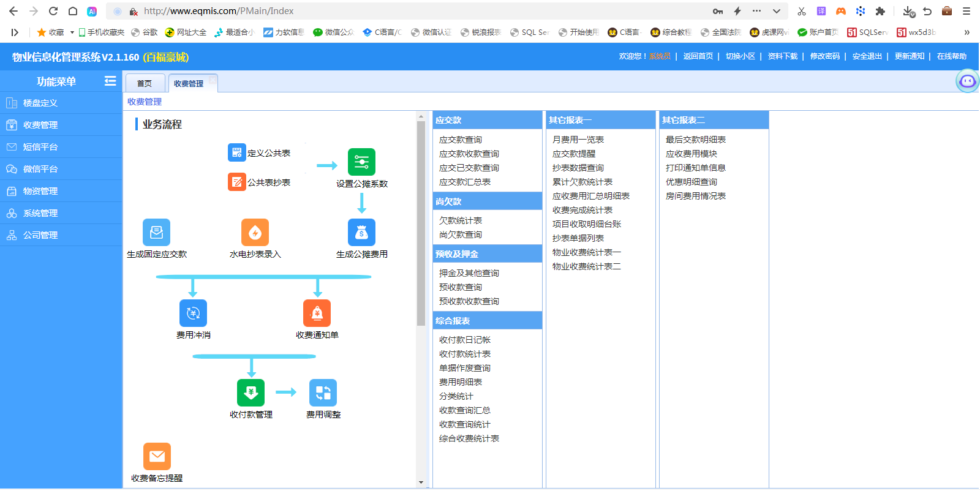Open the 收费备忘提醒 envelope icon
The image size is (980, 491).
[157, 457]
